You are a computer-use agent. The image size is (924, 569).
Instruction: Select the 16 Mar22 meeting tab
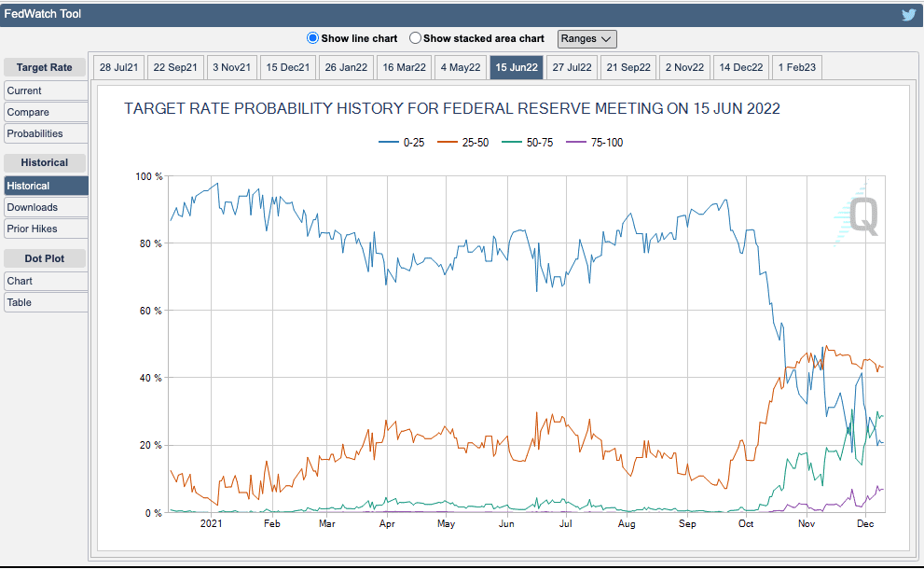[404, 67]
